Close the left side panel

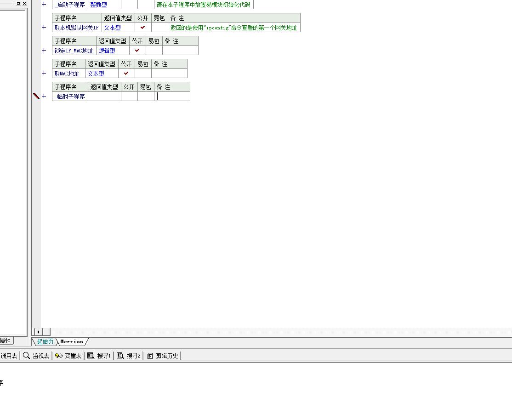(x=24, y=3)
